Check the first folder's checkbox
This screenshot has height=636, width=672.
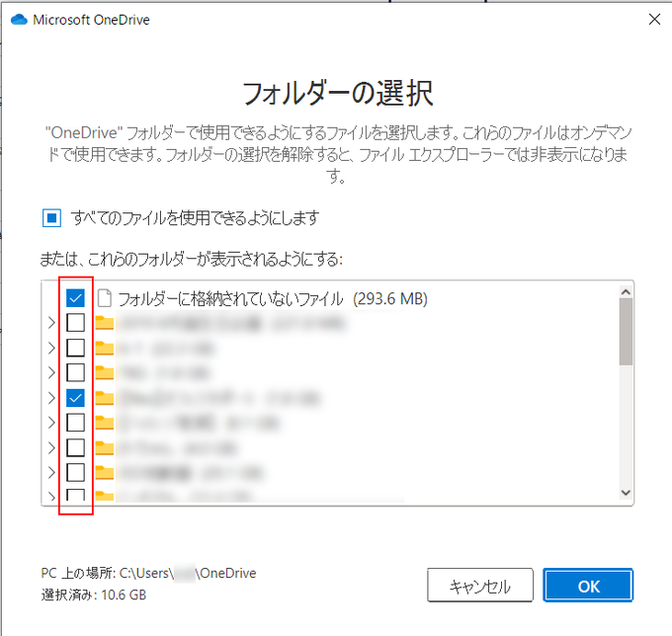75,323
